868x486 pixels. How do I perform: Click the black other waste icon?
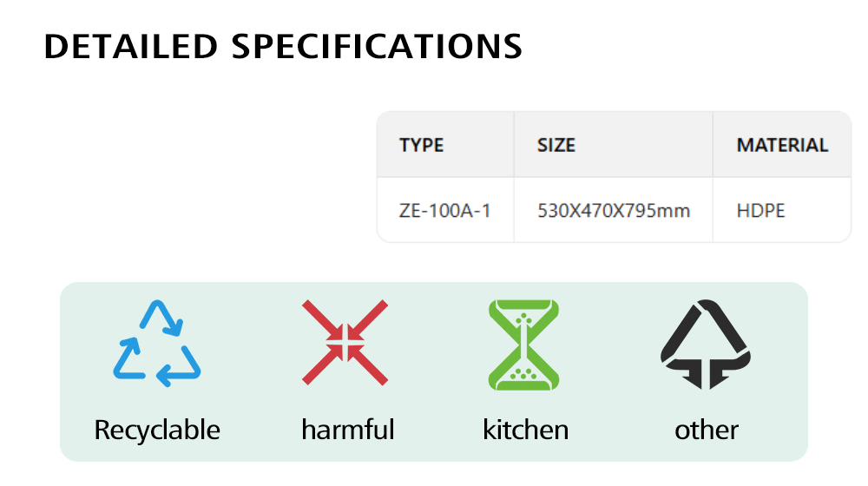(706, 344)
